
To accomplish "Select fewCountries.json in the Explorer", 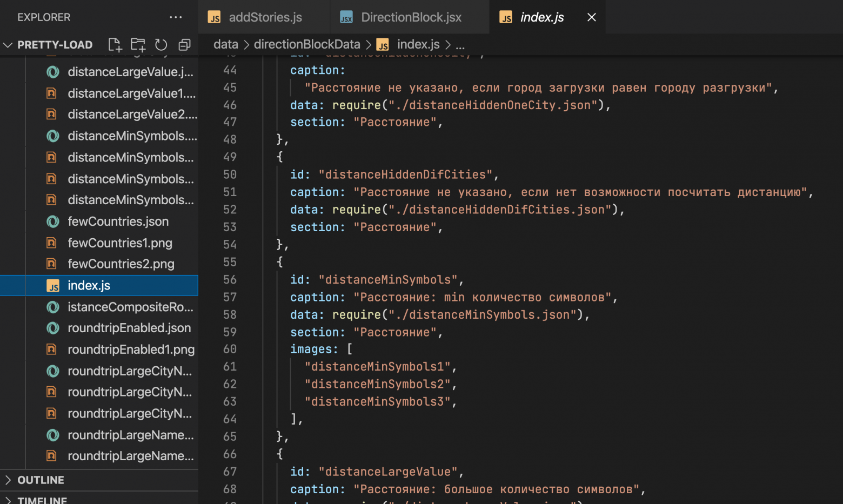I will 118,221.
